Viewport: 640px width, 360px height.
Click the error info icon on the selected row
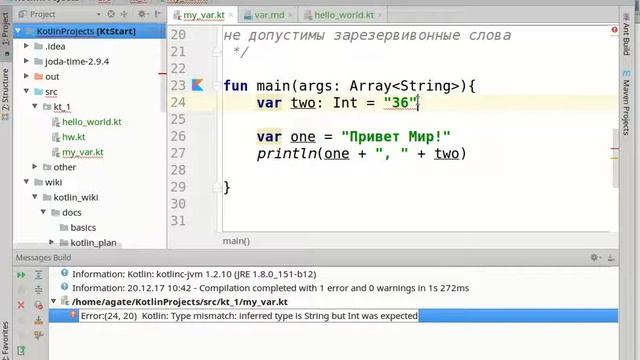pyautogui.click(x=73, y=315)
